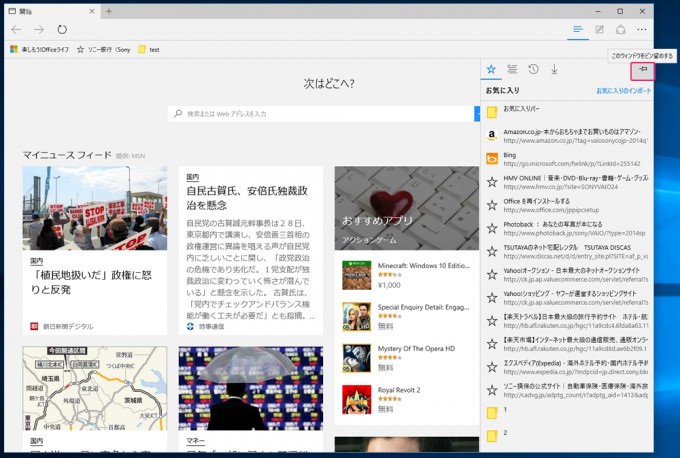Screen dimensions: 680x458
Task: Open the Web Note pen icon
Action: click(x=599, y=29)
